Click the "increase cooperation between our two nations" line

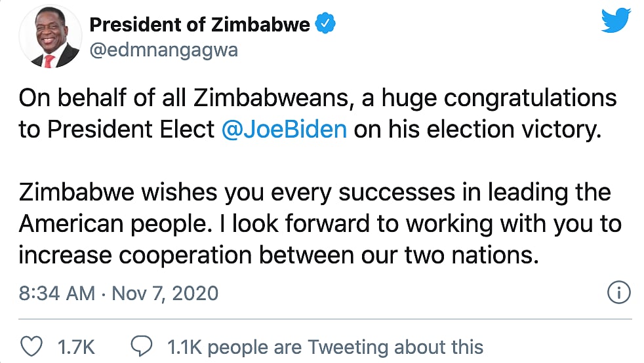click(278, 254)
